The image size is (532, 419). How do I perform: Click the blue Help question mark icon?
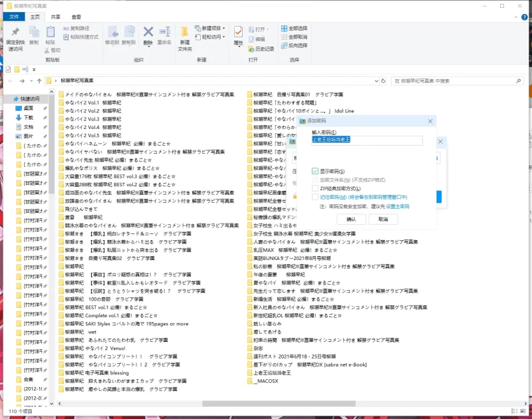pos(525,17)
